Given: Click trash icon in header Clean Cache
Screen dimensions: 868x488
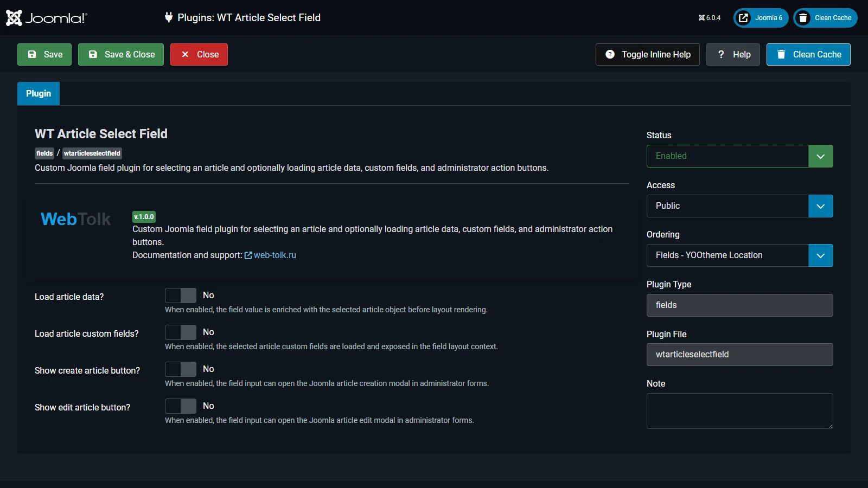Looking at the screenshot, I should click(x=803, y=18).
